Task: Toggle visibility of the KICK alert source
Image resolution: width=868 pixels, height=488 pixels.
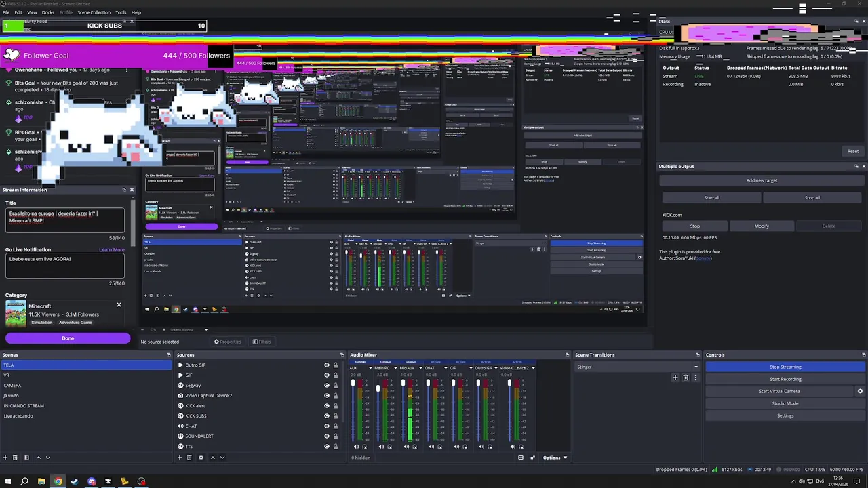Action: click(326, 406)
